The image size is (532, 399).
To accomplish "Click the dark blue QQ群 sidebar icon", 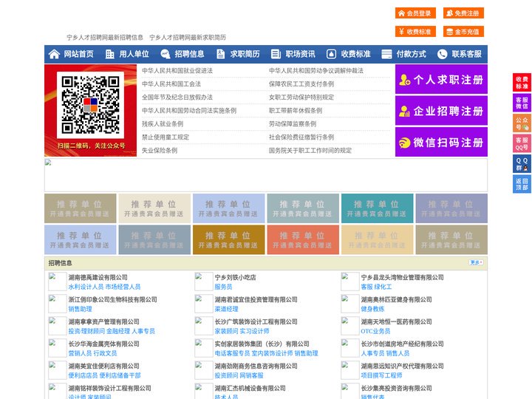I will click(522, 164).
